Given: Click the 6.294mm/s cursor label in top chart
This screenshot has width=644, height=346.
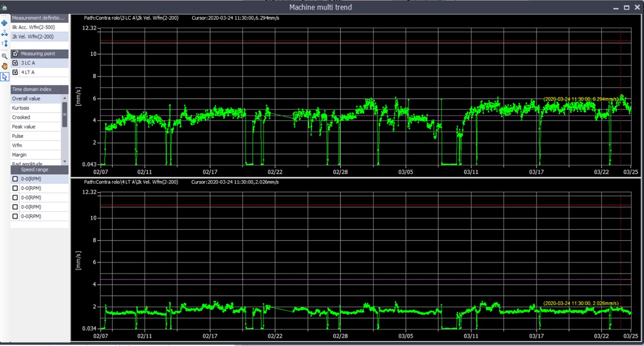Looking at the screenshot, I should click(x=581, y=99).
